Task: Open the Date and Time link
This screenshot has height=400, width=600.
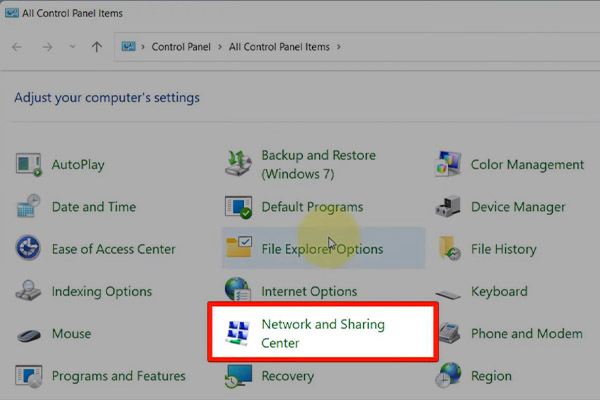Action: tap(94, 207)
